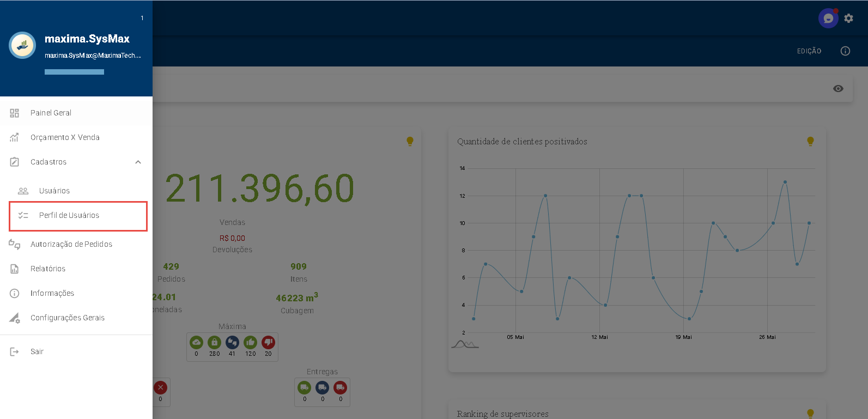The height and width of the screenshot is (419, 868).
Task: Collapse the Cadastros submenu chevron
Action: (x=138, y=162)
